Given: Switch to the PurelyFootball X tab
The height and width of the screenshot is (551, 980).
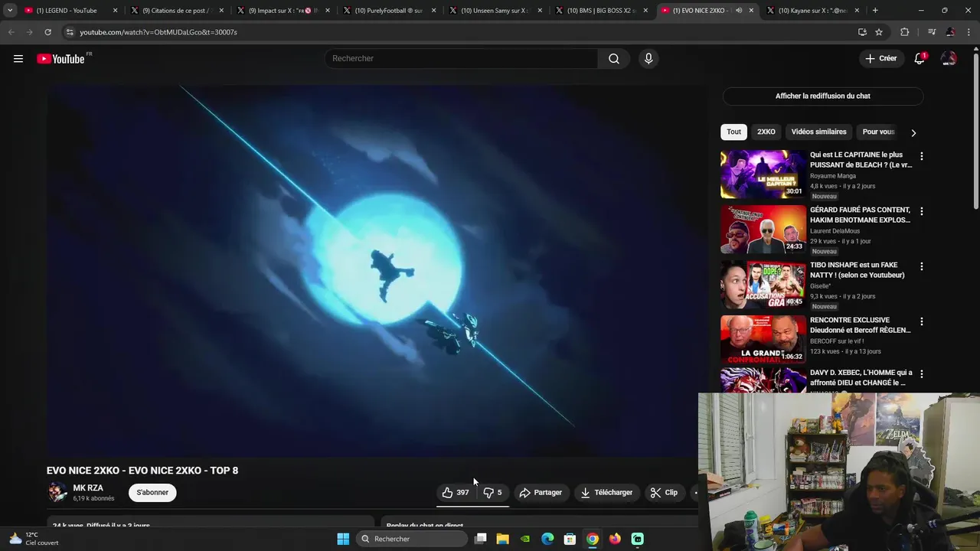Looking at the screenshot, I should pyautogui.click(x=388, y=11).
